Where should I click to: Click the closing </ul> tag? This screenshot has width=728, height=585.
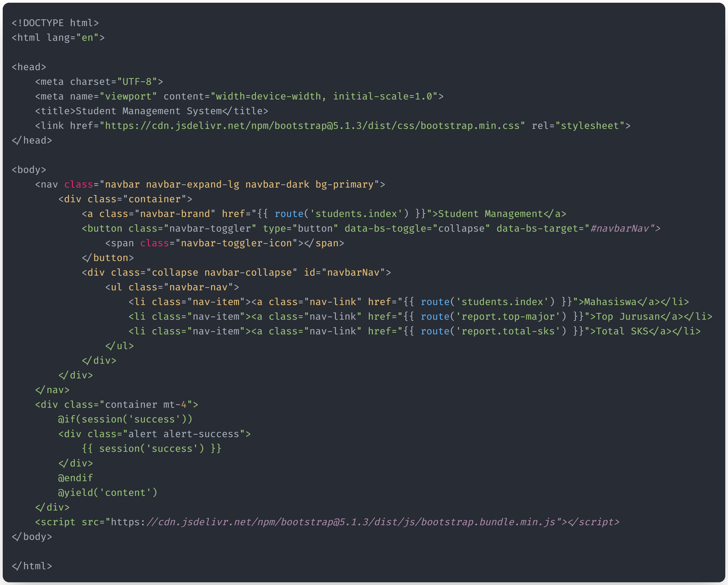(x=119, y=346)
